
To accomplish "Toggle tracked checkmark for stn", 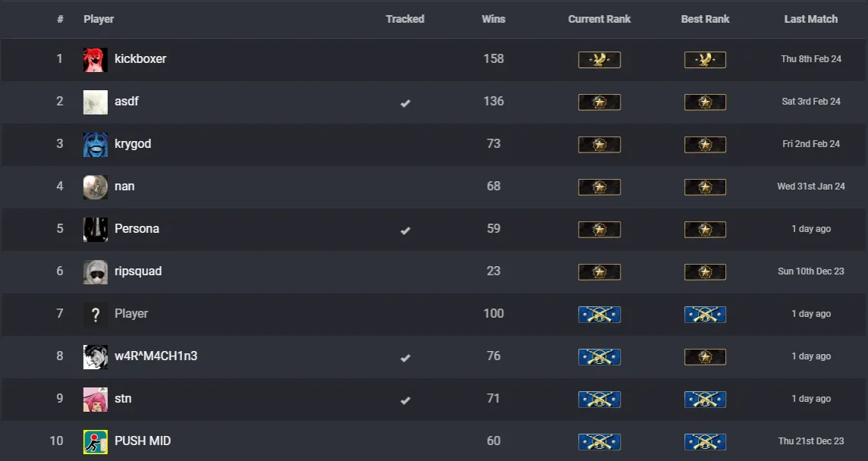I will point(405,400).
